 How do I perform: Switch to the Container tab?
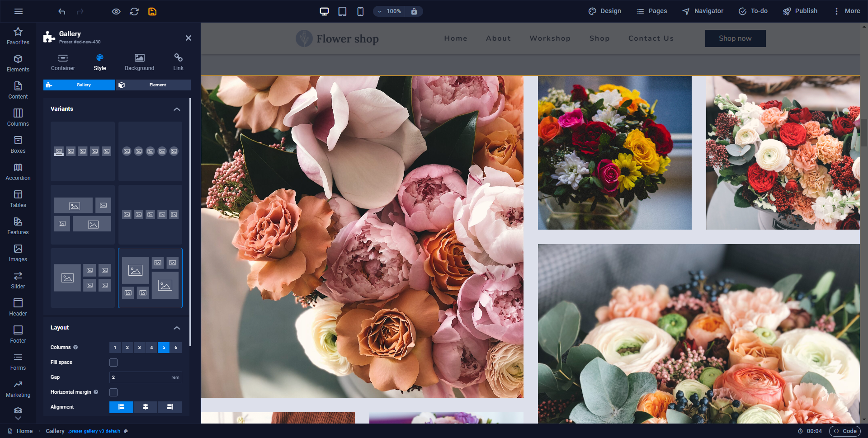pos(63,62)
